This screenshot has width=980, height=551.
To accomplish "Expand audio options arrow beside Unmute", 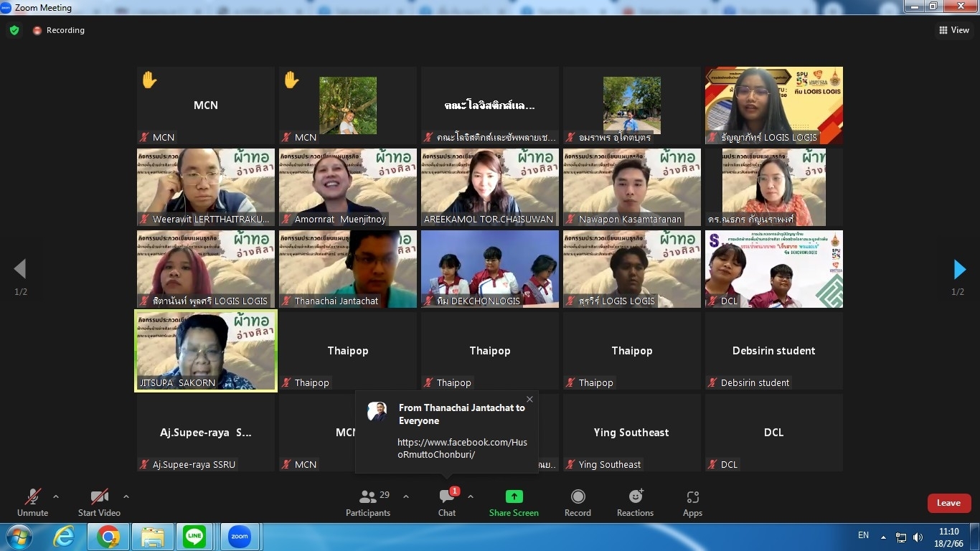I will click(x=56, y=496).
